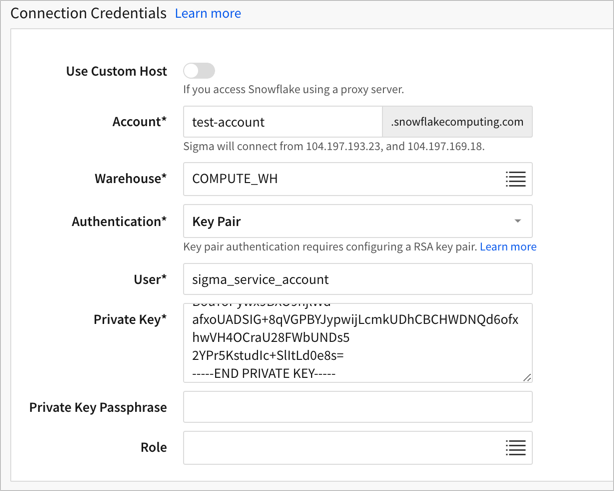Click inside the Private Key text area
Viewport: 614px width, 491px height.
coord(358,343)
